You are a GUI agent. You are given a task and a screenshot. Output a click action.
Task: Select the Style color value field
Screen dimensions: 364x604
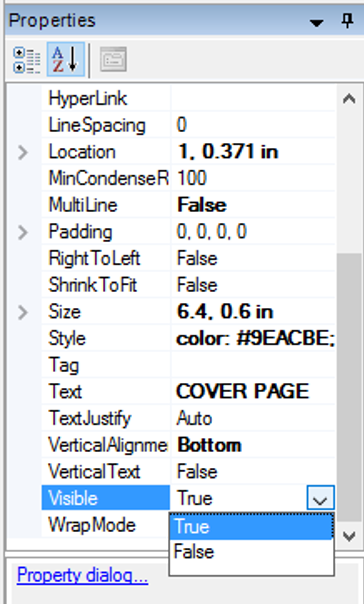253,339
